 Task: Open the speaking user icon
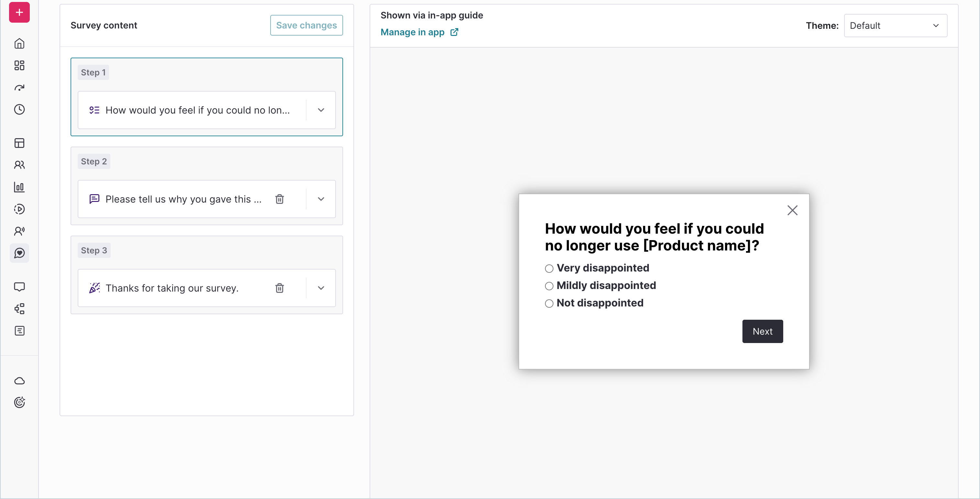[x=19, y=231]
